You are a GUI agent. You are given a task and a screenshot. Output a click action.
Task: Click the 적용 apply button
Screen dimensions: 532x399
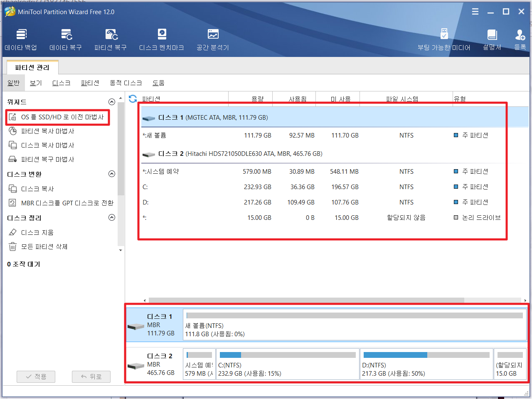(x=36, y=377)
